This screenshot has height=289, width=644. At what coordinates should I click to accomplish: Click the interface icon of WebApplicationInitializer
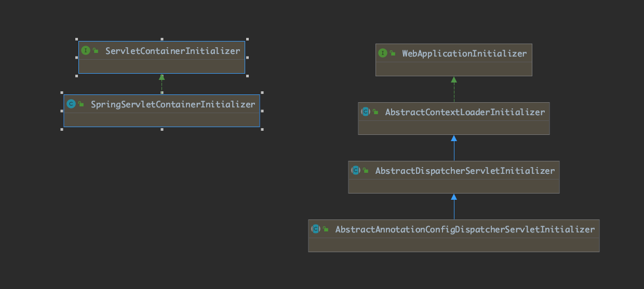point(383,53)
